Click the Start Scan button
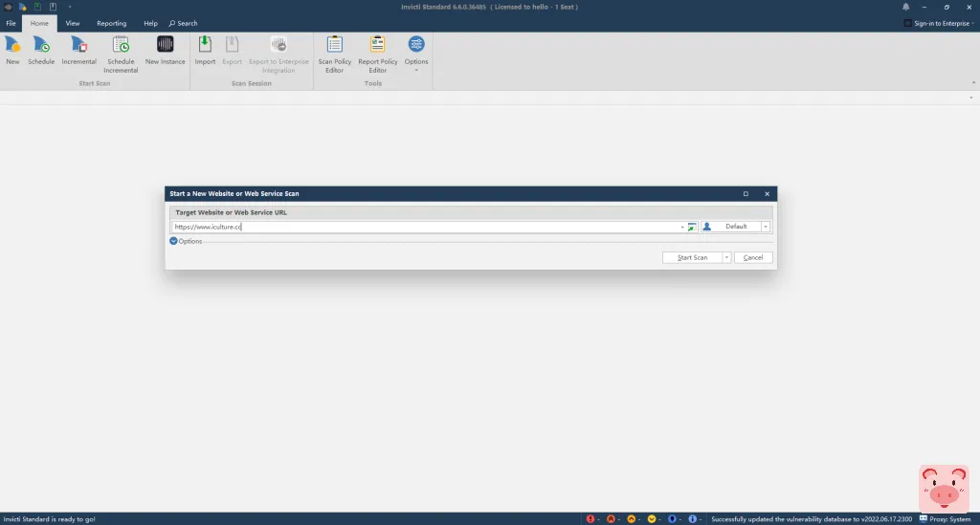Viewport: 980px width, 525px height. click(x=693, y=257)
